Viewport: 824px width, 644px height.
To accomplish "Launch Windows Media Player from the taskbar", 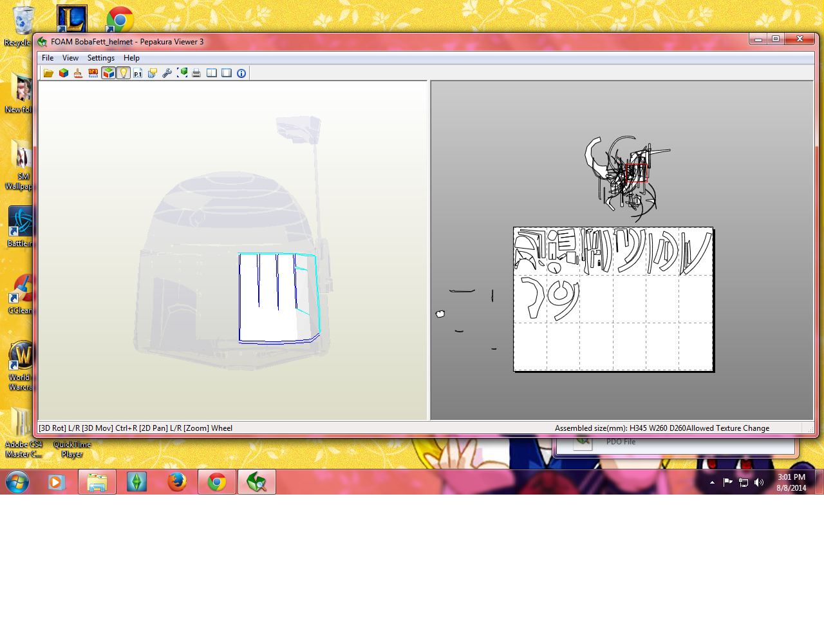I will 57,482.
